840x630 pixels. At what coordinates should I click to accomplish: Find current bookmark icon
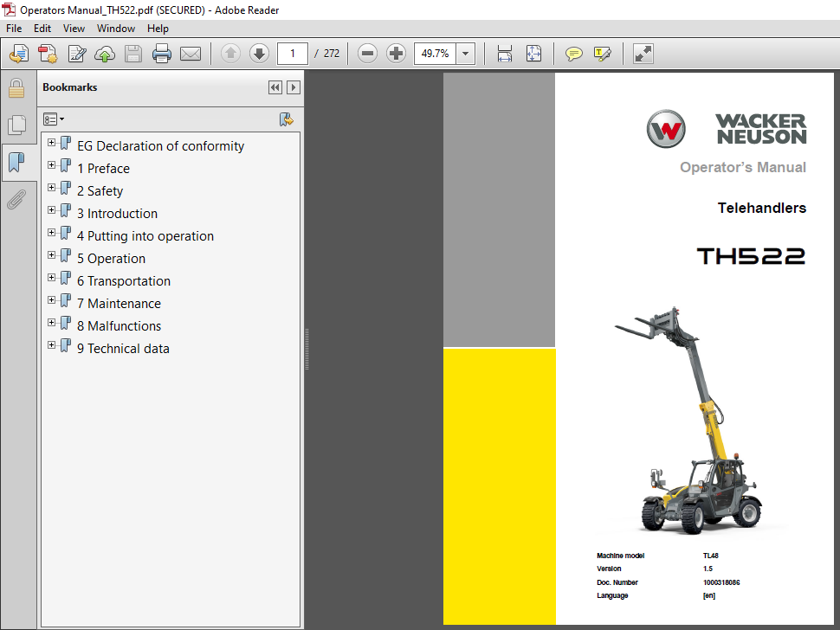(x=286, y=119)
